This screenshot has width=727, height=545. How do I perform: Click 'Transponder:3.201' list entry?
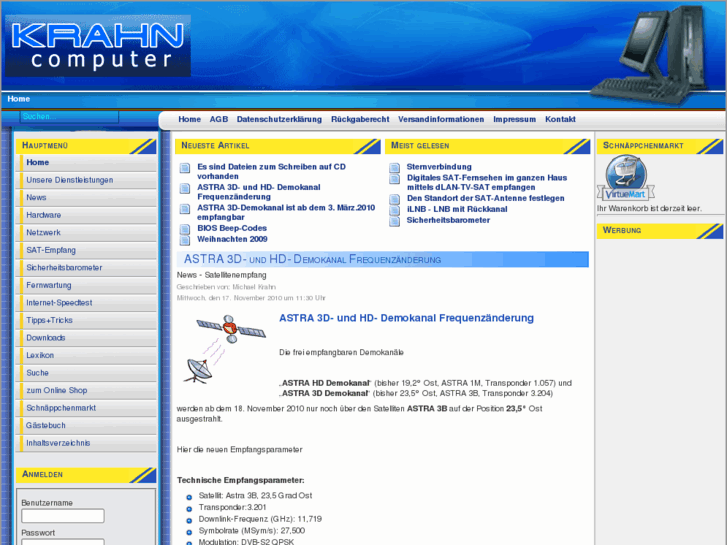point(232,507)
